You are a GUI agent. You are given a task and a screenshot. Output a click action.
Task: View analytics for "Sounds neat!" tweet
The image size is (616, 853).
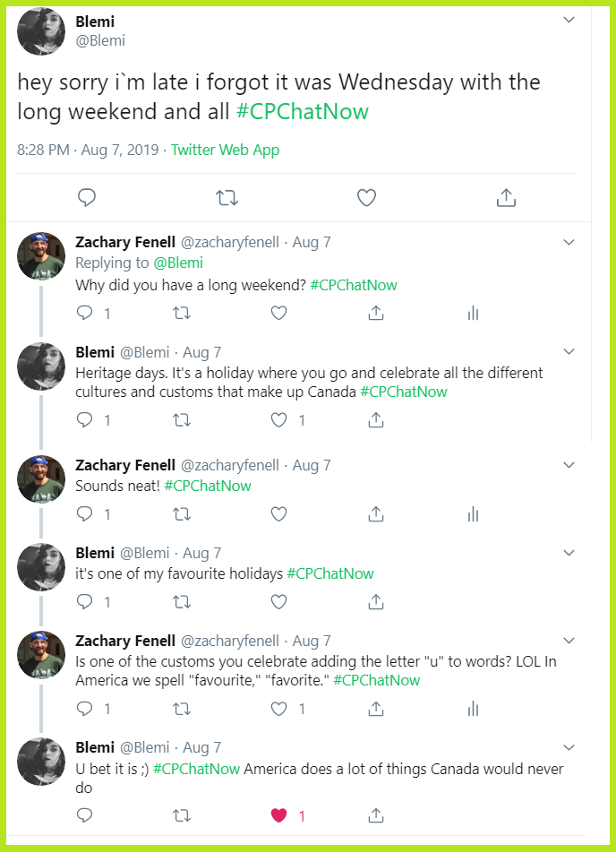[x=473, y=513]
